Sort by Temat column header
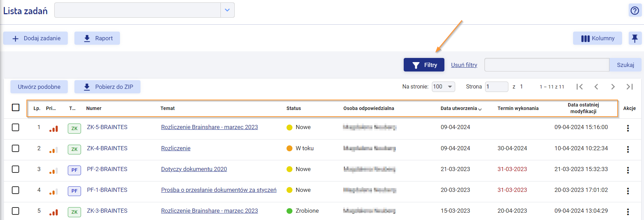The width and height of the screenshot is (644, 220). (168, 108)
